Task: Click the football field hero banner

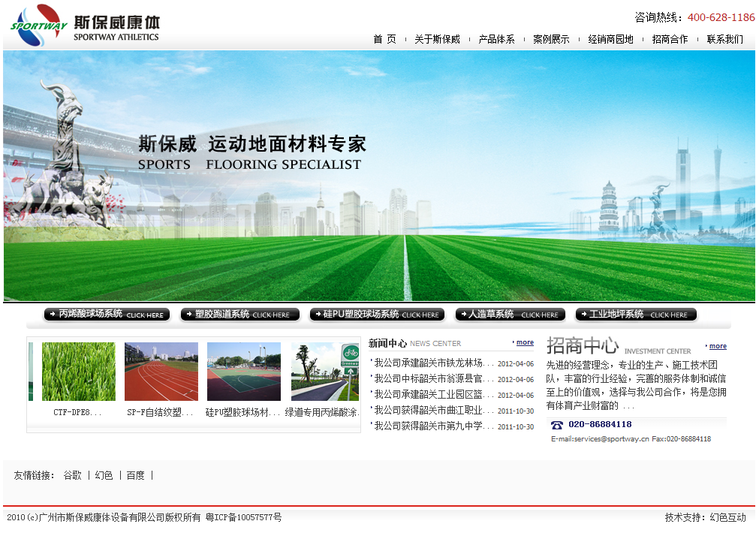Action: pyautogui.click(x=378, y=176)
